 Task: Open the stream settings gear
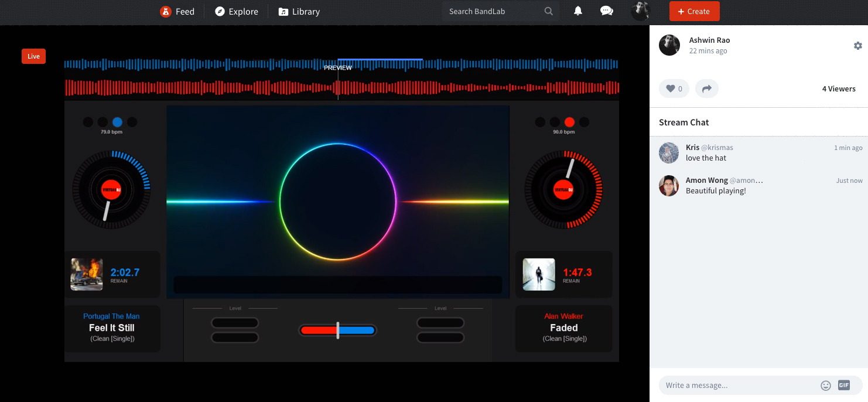click(x=857, y=46)
